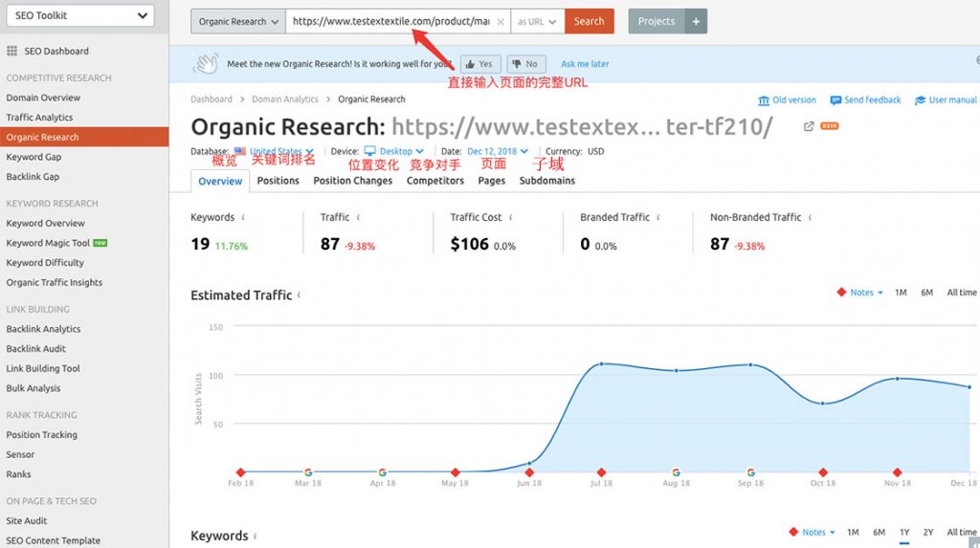Click Ask me later link
This screenshot has height=548, width=980.
point(585,64)
